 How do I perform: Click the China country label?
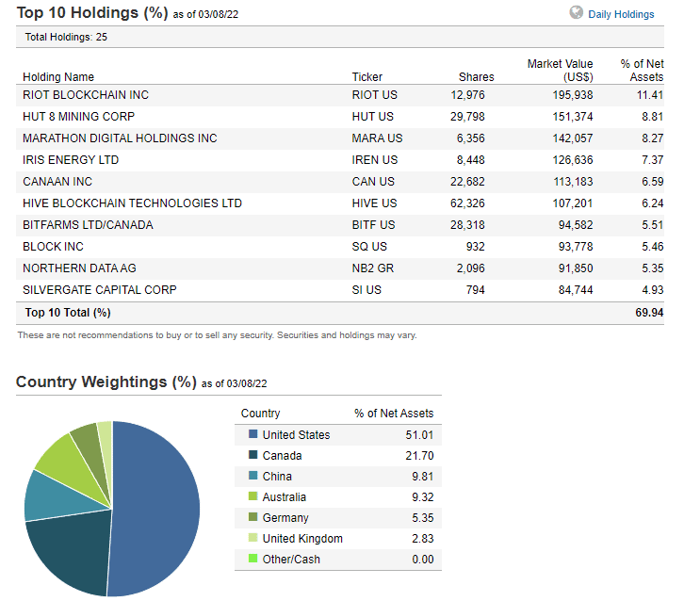(x=277, y=477)
